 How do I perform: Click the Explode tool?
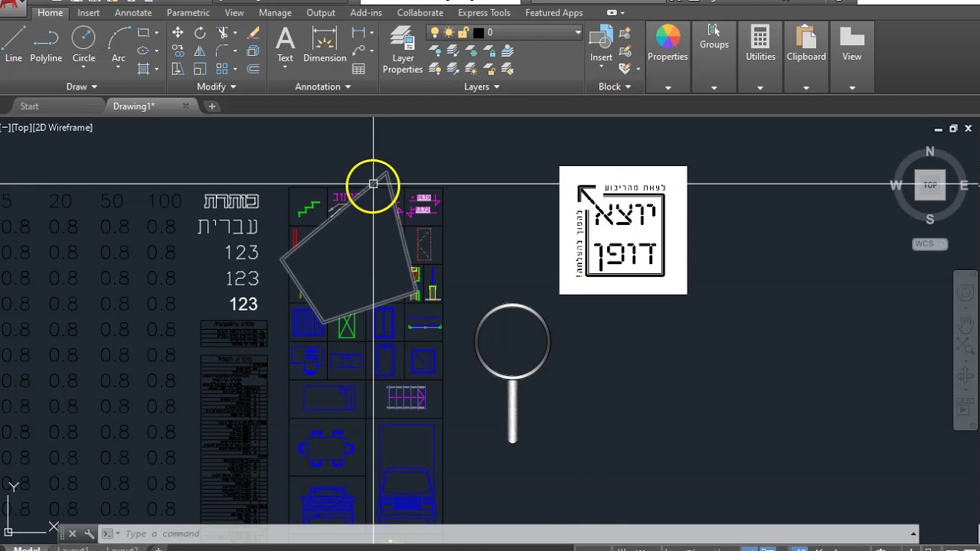tap(253, 51)
